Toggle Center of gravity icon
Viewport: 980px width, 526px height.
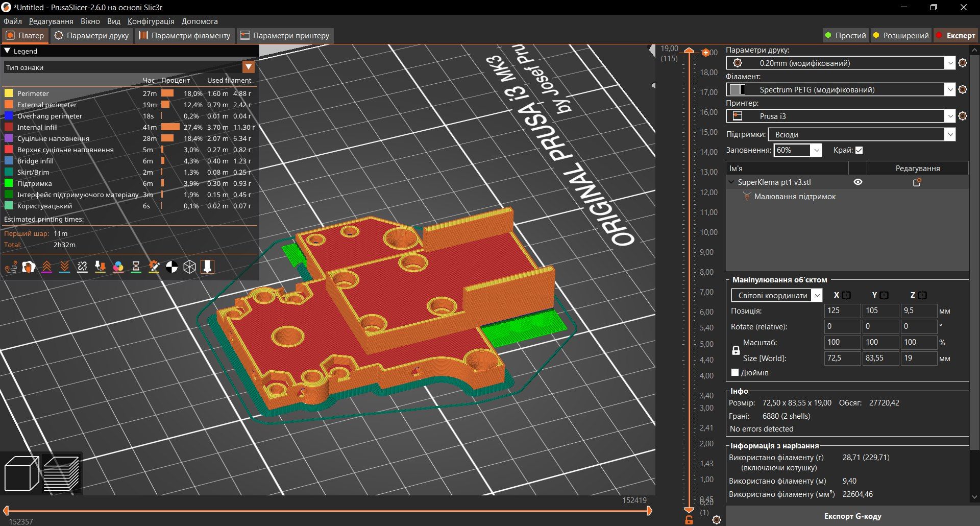tap(171, 267)
